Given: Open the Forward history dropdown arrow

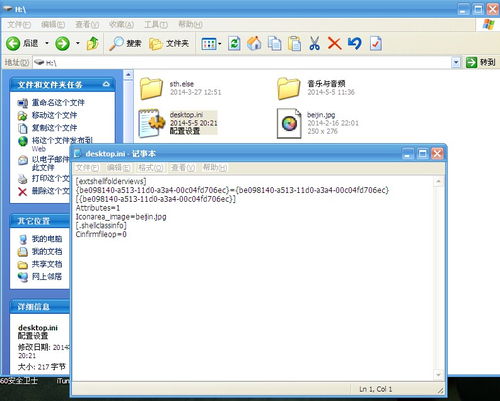Looking at the screenshot, I should (78, 43).
